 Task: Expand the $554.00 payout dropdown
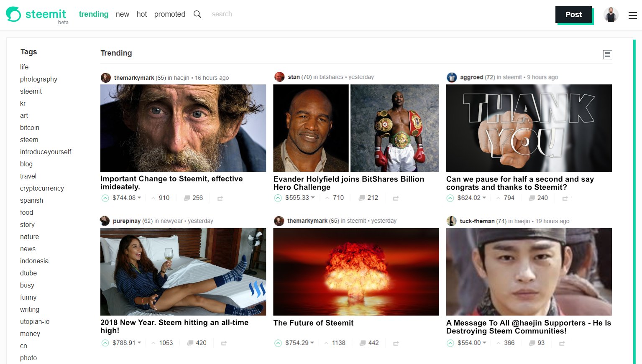point(484,343)
